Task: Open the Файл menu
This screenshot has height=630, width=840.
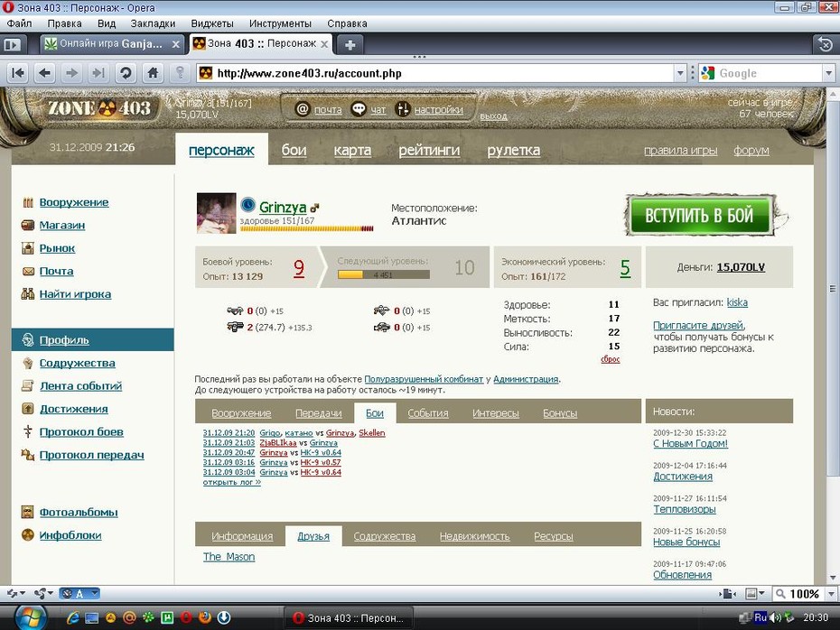Action: 19,23
